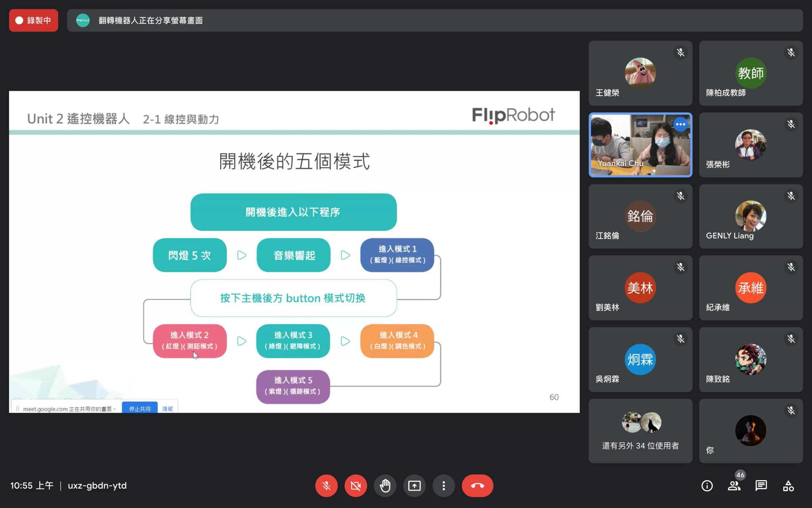The image size is (812, 508).
Task: Click the 隱藏 hide link
Action: click(167, 408)
